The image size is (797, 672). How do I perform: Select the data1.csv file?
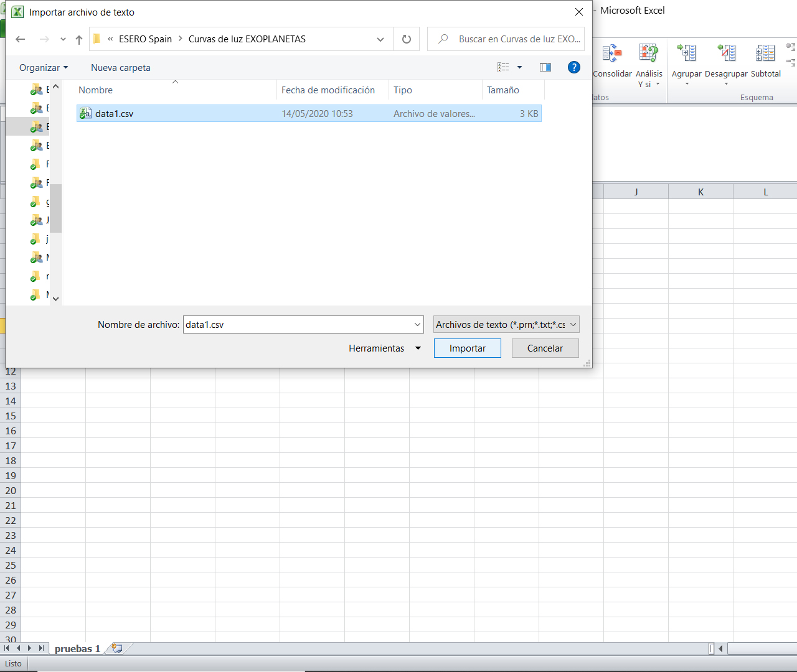click(x=115, y=114)
